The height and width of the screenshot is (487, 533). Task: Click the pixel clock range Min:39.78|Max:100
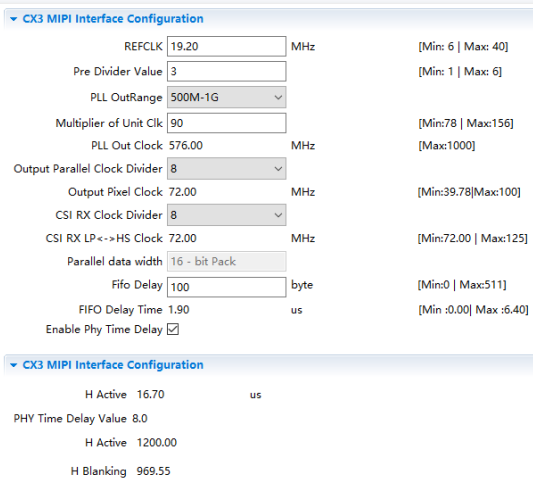click(469, 192)
